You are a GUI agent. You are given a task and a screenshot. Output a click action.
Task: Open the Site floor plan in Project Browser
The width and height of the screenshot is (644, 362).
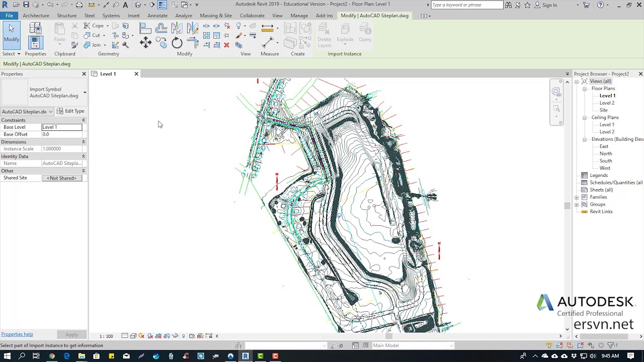tap(603, 110)
